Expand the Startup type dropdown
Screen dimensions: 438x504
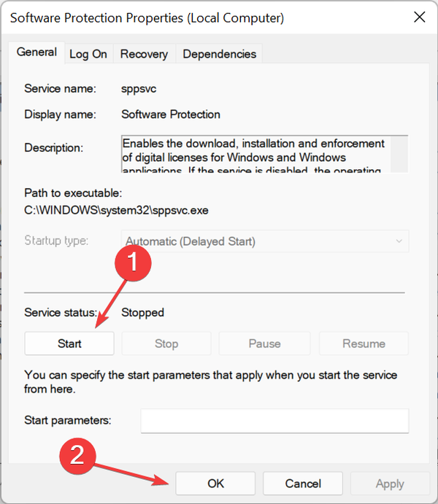264,241
